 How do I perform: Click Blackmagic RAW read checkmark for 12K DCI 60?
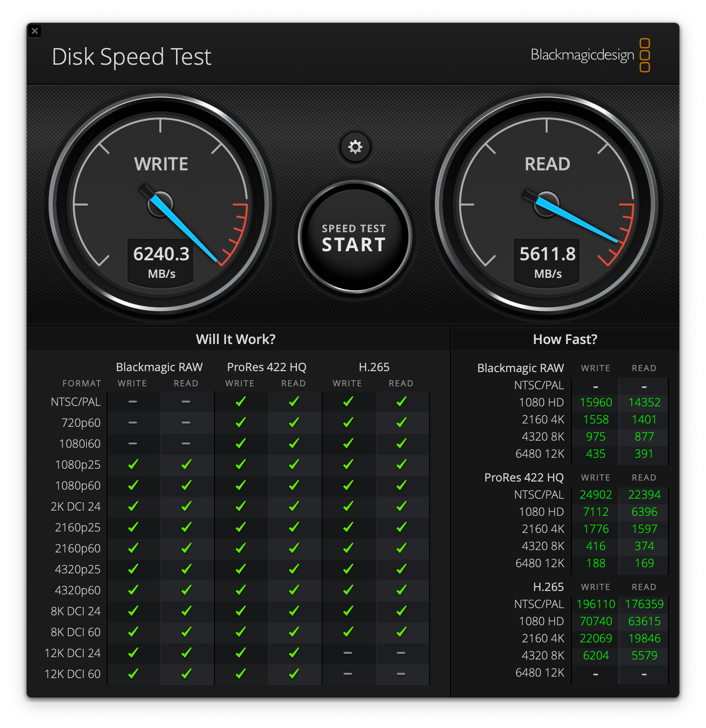[186, 674]
